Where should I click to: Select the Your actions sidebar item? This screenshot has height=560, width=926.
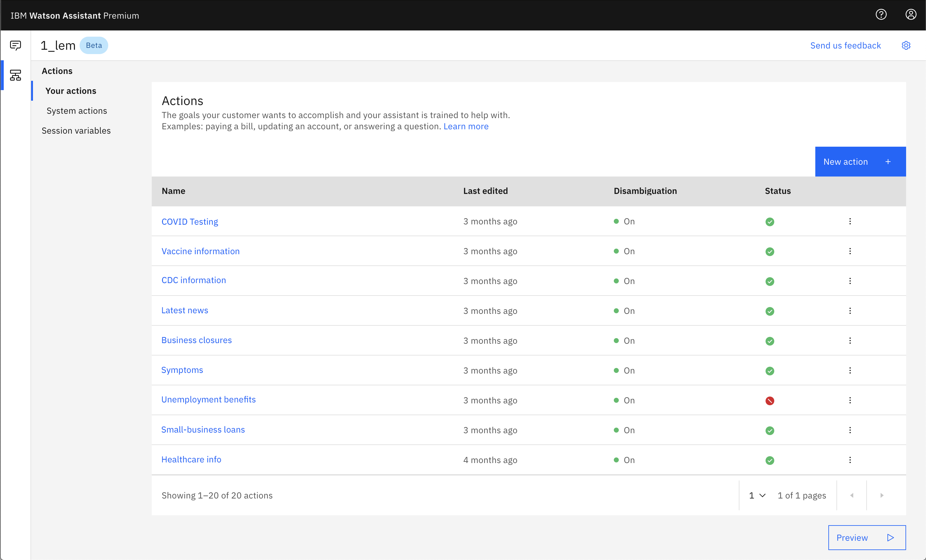[x=71, y=91]
